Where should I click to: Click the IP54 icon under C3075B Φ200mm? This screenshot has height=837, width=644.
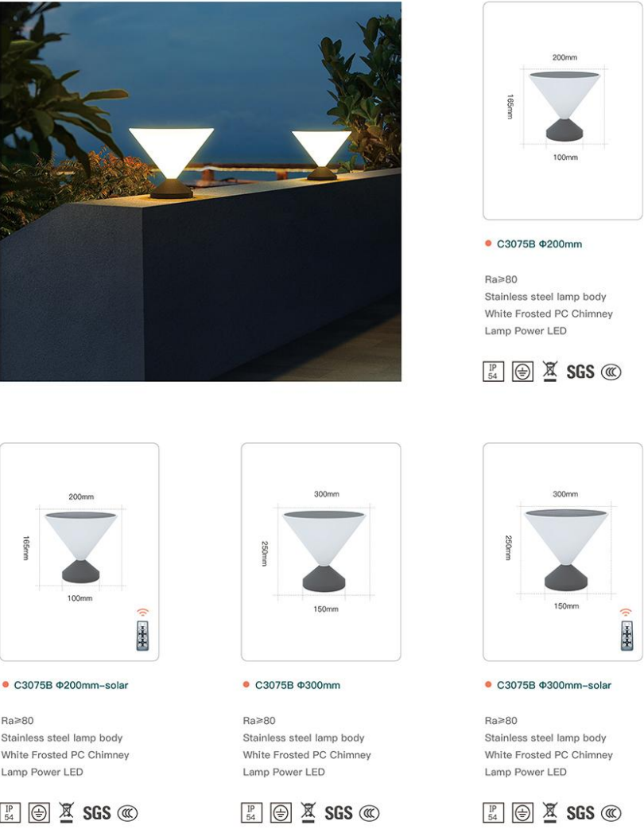[493, 372]
